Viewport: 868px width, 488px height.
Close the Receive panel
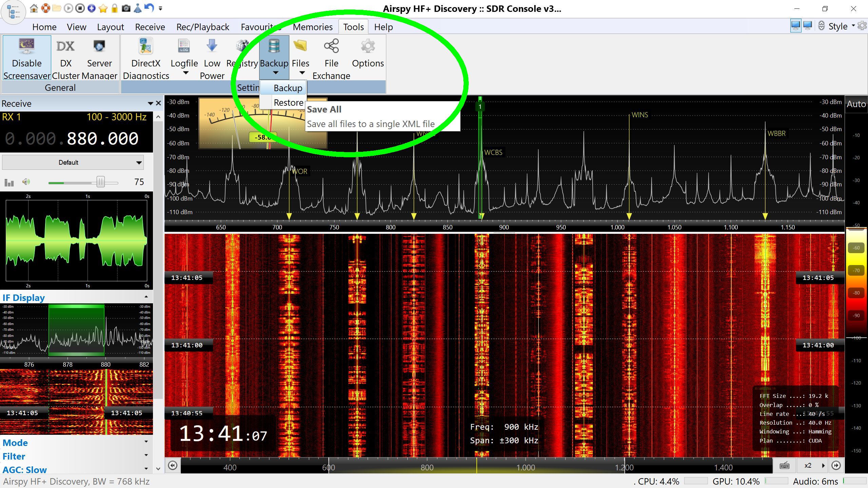pos(158,103)
